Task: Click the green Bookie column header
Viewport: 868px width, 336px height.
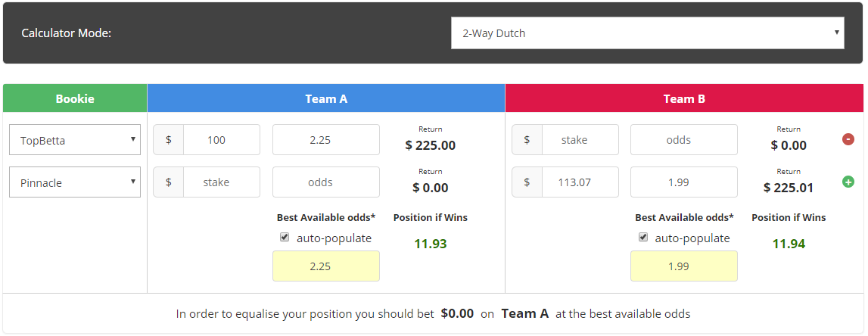Action: tap(75, 98)
